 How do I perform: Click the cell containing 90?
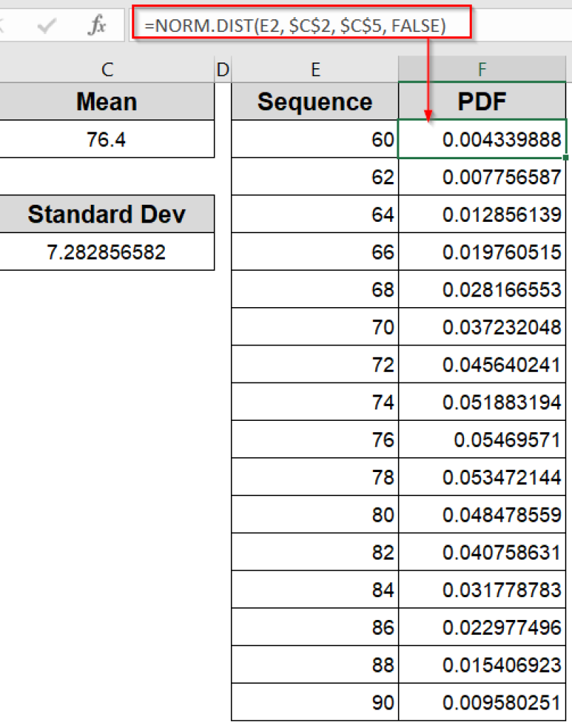(315, 701)
